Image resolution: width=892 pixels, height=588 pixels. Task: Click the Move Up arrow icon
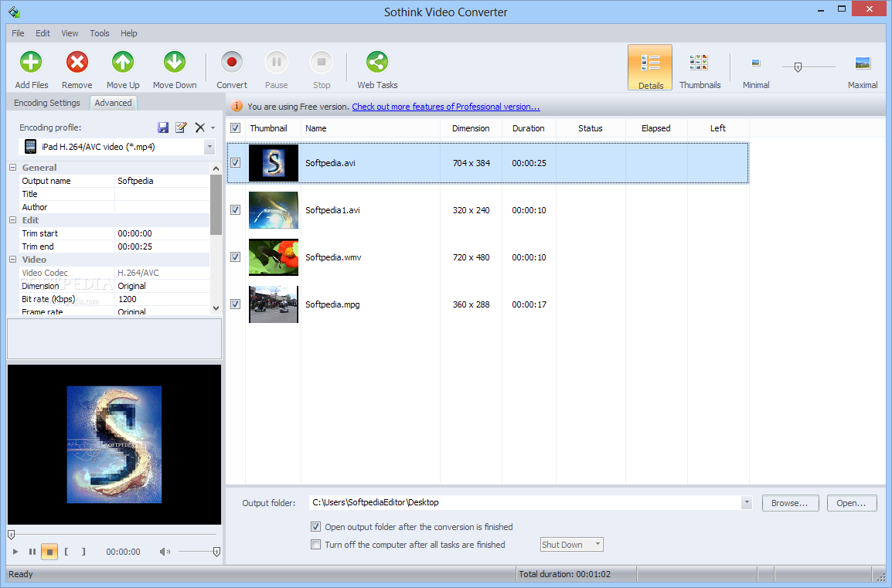123,62
